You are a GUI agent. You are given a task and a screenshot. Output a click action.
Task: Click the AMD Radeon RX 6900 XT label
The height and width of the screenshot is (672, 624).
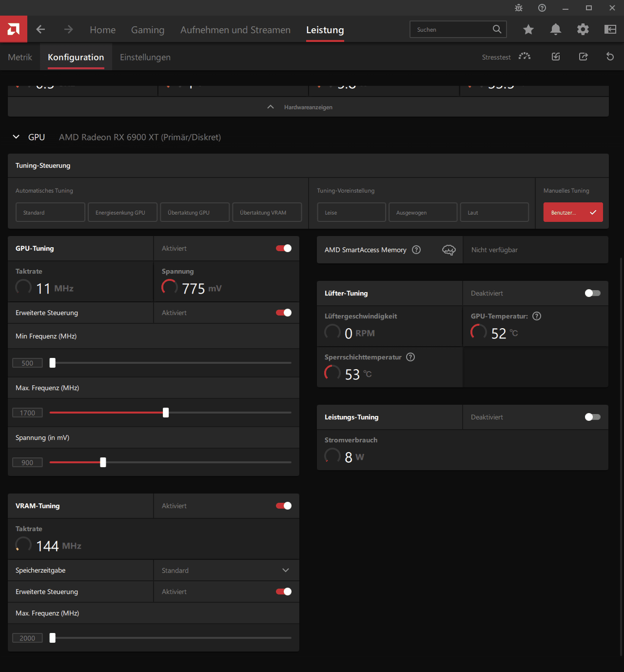[140, 137]
